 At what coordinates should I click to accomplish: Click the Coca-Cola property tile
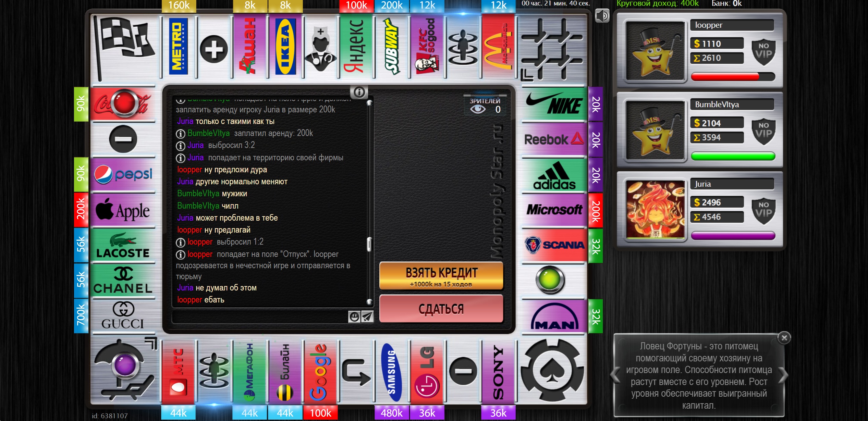pos(123,104)
